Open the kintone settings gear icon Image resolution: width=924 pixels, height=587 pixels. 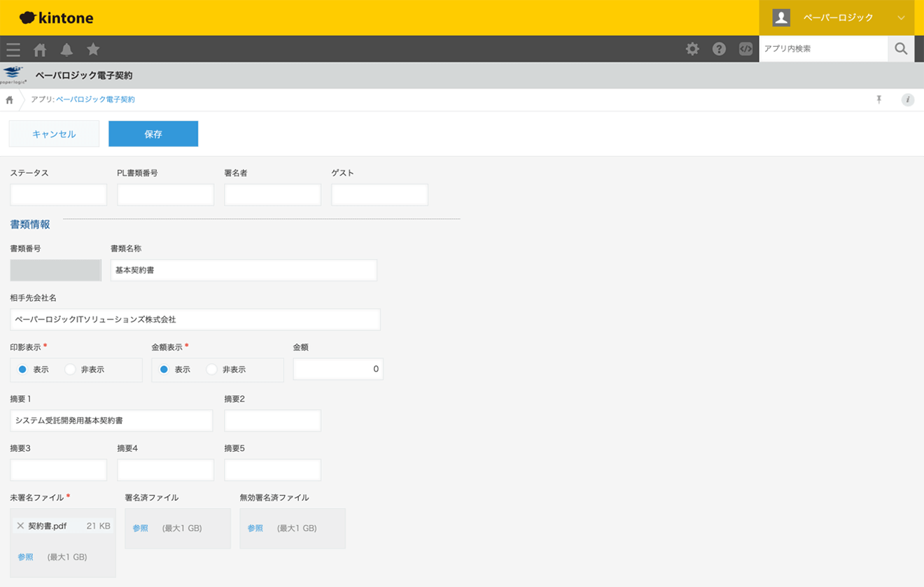(692, 49)
